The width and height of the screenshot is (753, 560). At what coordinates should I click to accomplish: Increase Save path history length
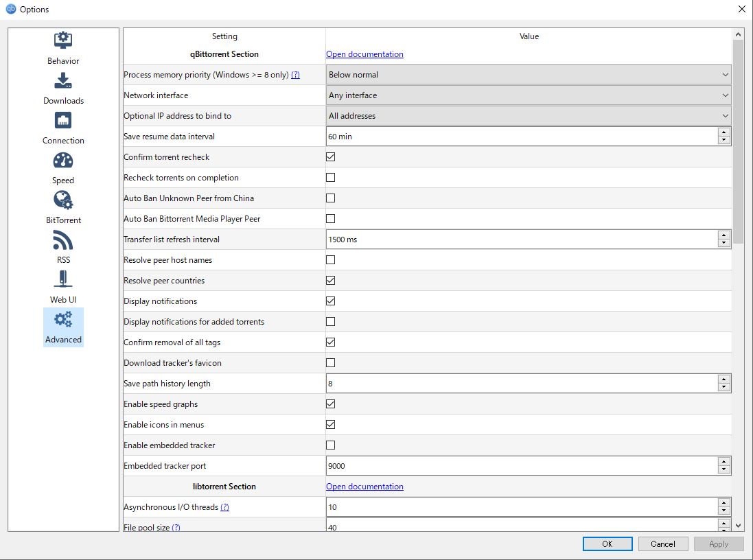723,379
